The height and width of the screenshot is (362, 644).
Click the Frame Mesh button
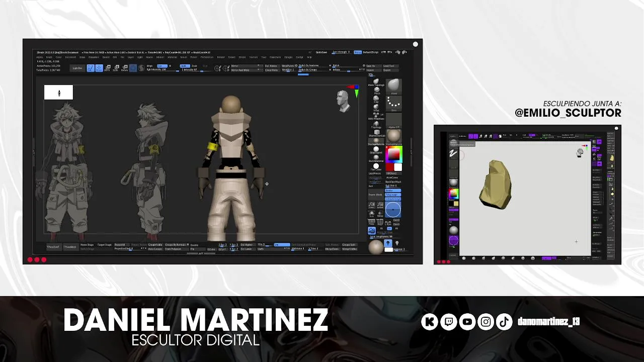click(x=375, y=195)
